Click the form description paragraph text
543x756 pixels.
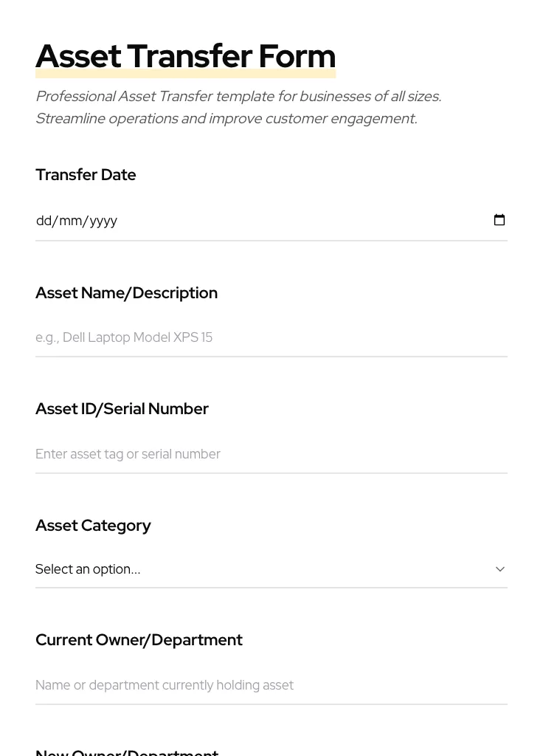tap(238, 107)
